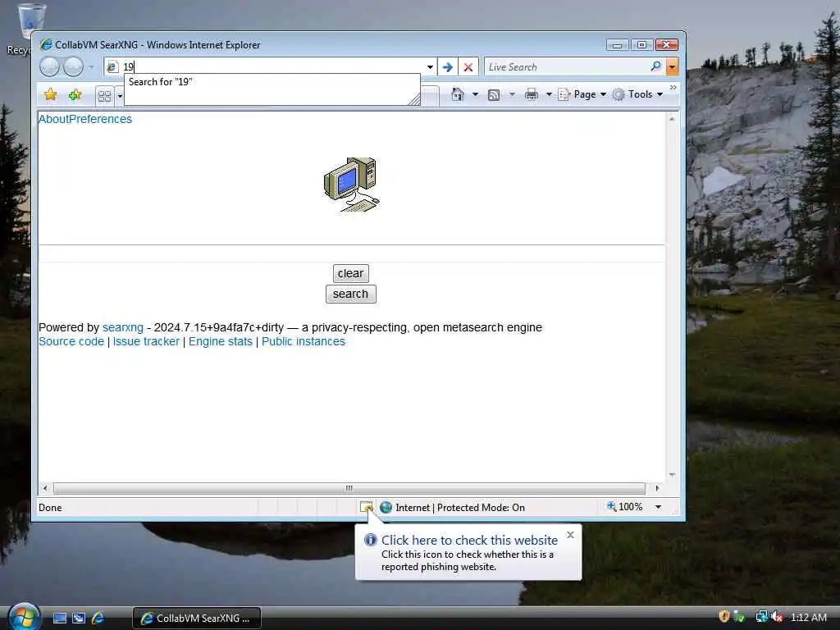This screenshot has height=630, width=840.
Task: Click the Print toolbar icon
Action: [x=532, y=95]
